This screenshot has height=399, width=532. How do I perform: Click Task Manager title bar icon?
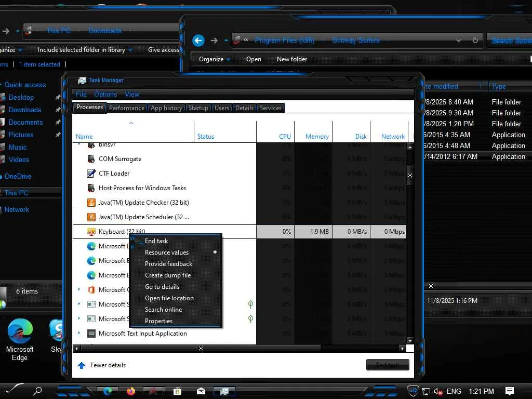(82, 81)
